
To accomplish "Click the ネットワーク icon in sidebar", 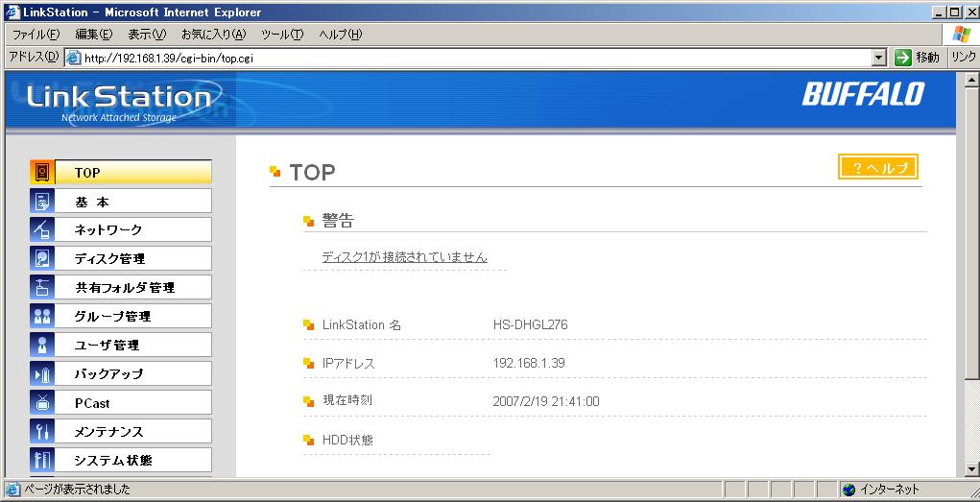I will (x=42, y=230).
